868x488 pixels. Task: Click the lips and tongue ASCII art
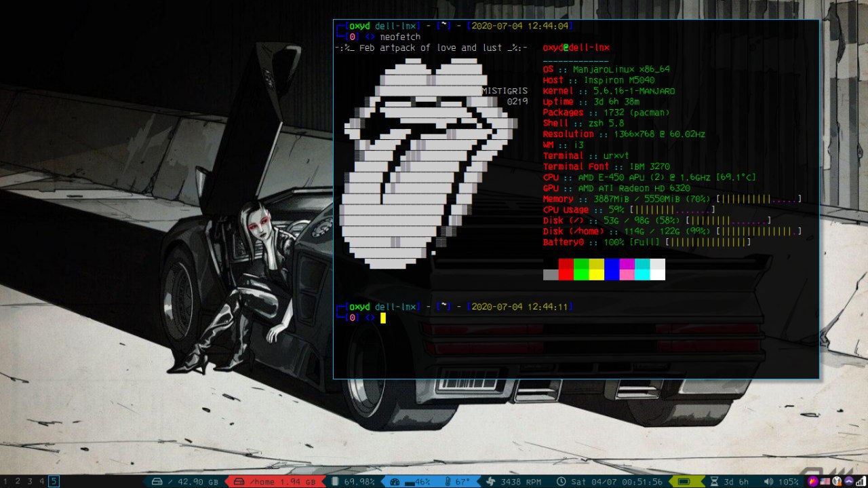click(x=429, y=163)
